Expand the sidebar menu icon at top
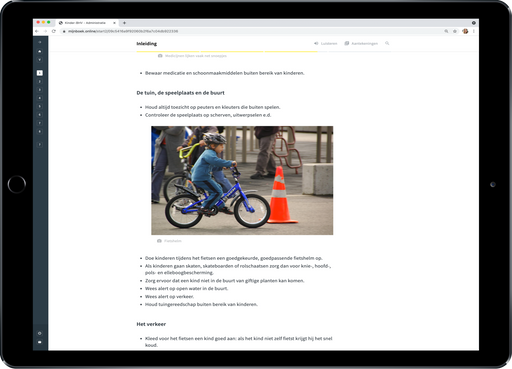This screenshot has width=512, height=369. pos(40,42)
